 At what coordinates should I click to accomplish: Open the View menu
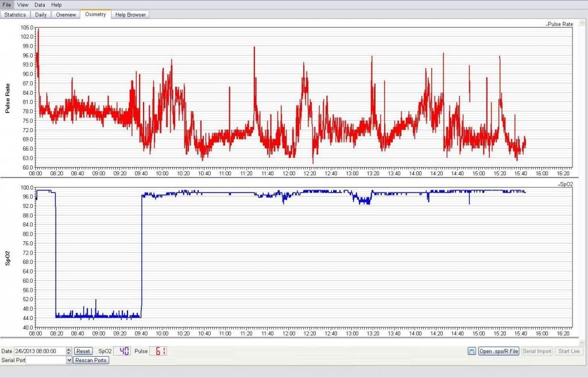pyautogui.click(x=22, y=5)
